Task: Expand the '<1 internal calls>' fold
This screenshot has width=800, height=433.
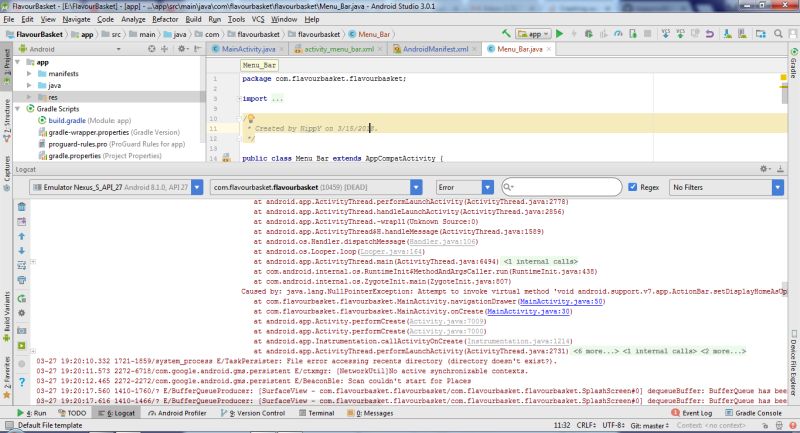Action: click(540, 261)
